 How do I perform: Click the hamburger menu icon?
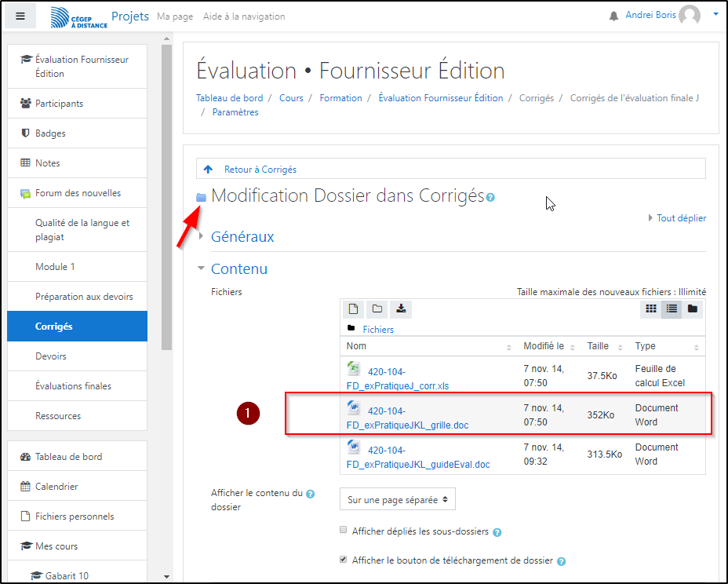coord(20,16)
